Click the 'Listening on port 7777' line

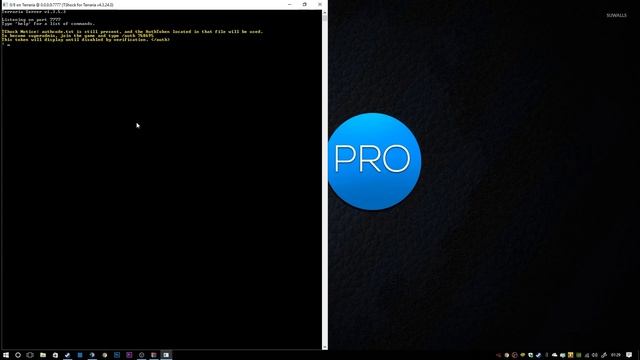click(31, 20)
